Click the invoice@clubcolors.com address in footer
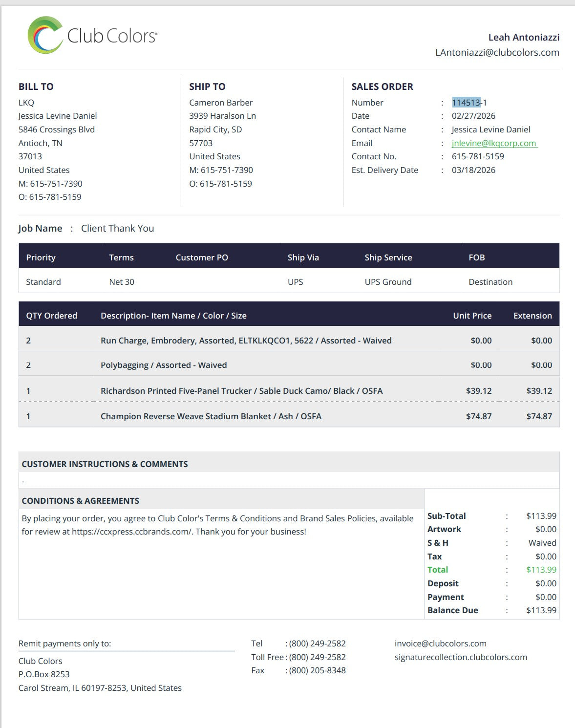The width and height of the screenshot is (575, 728). coord(440,643)
